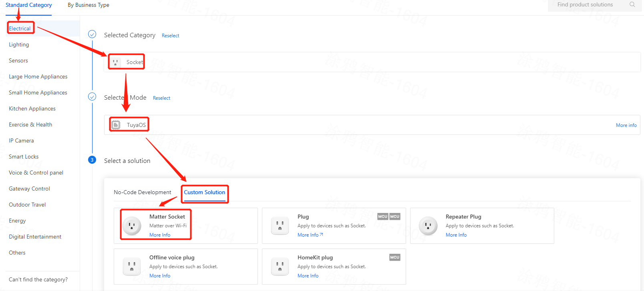Screen dimensions: 644x291
Task: Switch to No-Code Development tab
Action: click(x=142, y=193)
